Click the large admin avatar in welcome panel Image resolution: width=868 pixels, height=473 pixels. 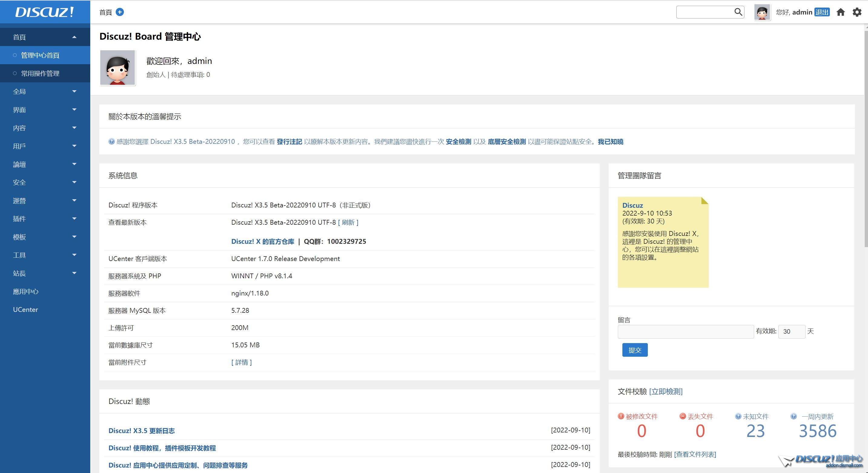point(118,68)
